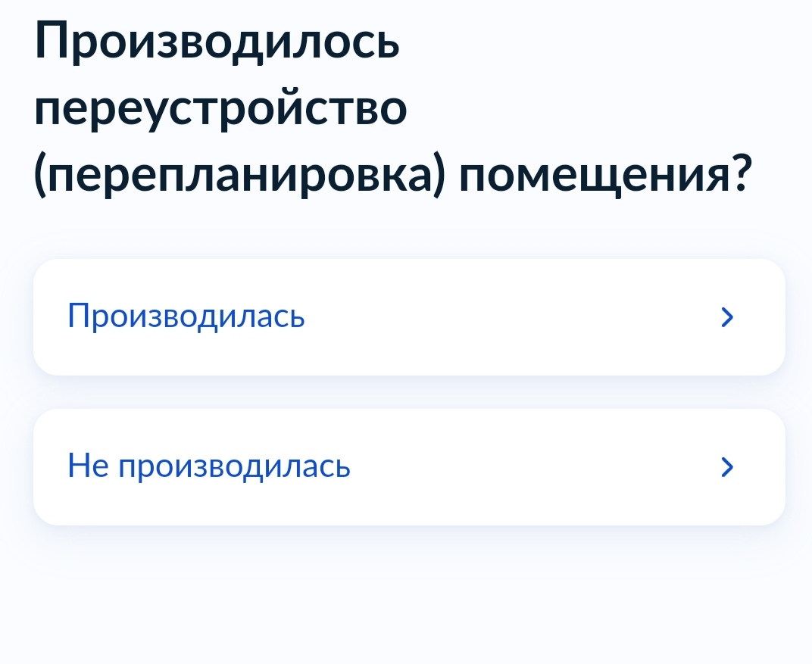Select the Не производилась option card
The height and width of the screenshot is (664, 812).
(x=409, y=467)
